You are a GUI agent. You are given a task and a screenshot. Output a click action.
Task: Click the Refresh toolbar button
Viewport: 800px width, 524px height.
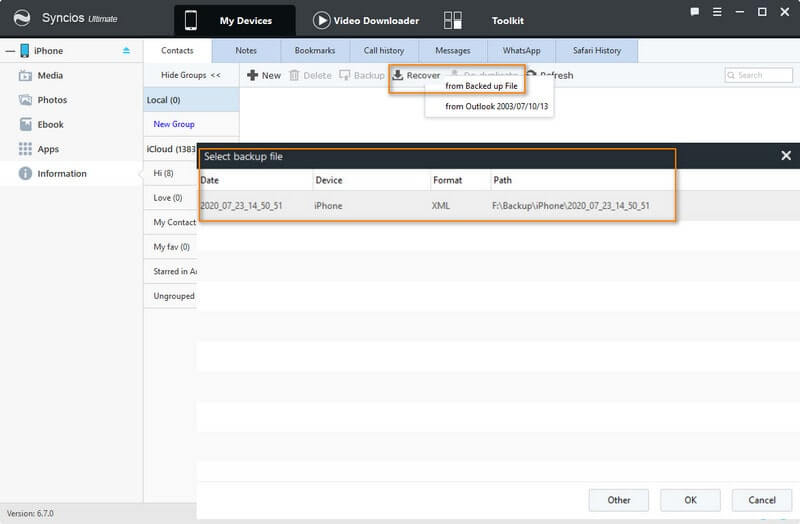[551, 76]
